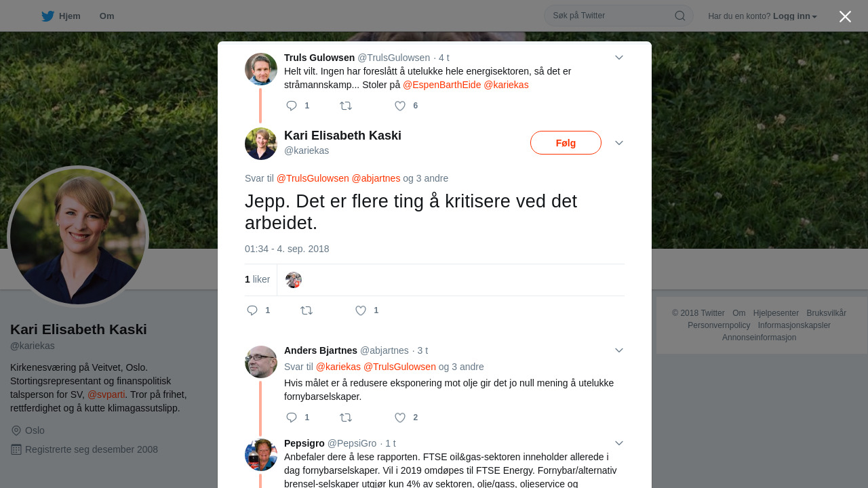Screen dimensions: 868x488
Task: Reply to Anders Bjartnes' tweet
Action: click(292, 418)
